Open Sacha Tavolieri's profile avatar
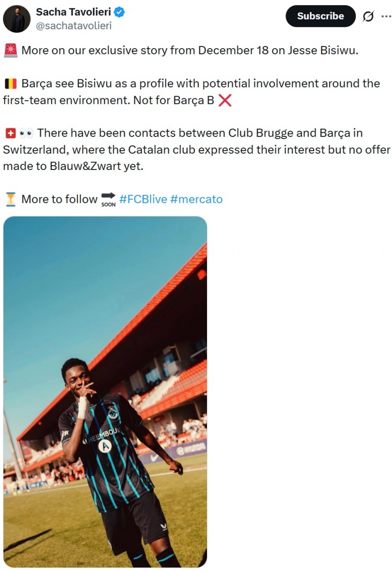The image size is (392, 571). pos(17,19)
